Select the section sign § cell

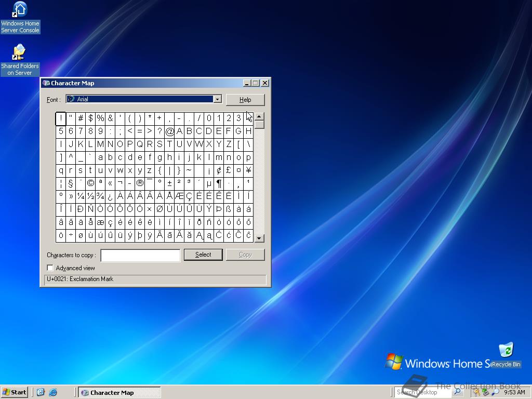tap(71, 183)
